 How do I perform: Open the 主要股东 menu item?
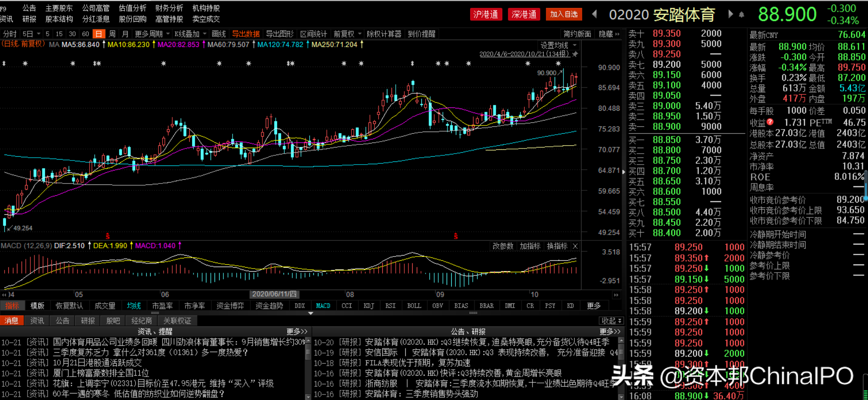[x=59, y=8]
